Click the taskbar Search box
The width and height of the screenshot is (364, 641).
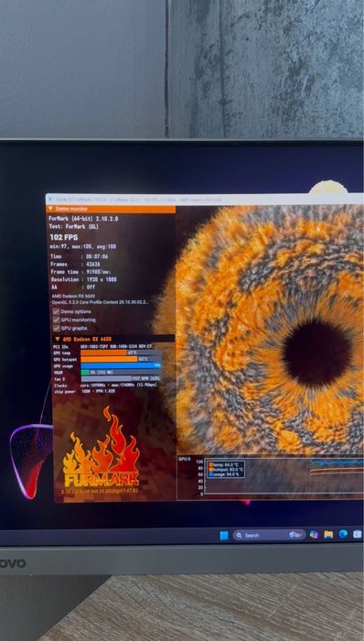click(269, 535)
